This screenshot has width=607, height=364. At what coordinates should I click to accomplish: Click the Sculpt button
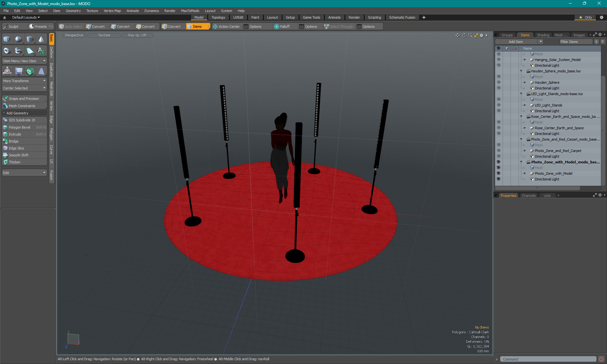tap(14, 27)
